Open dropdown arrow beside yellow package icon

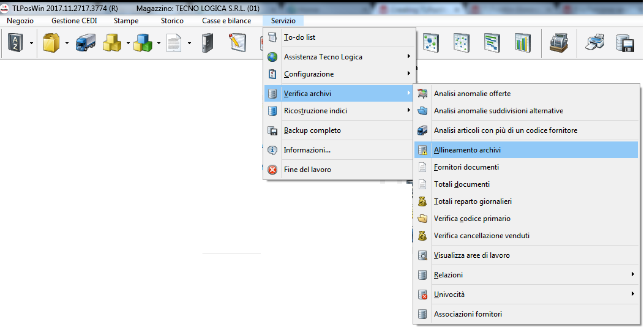point(66,43)
